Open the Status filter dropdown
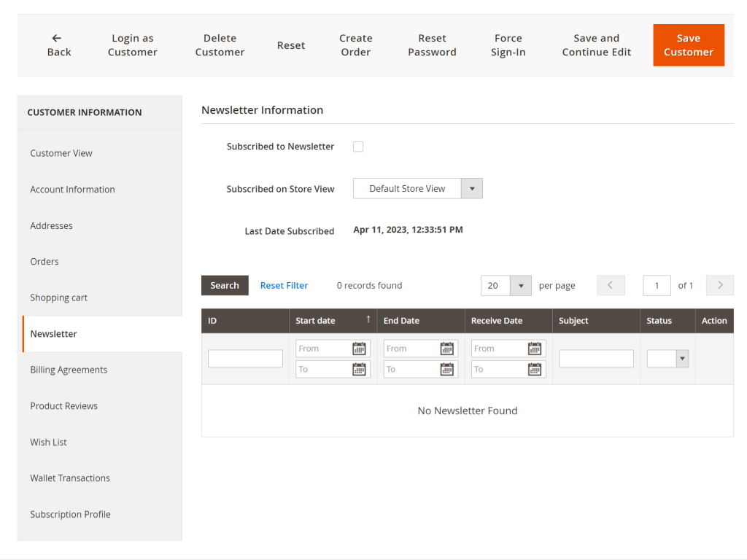The width and height of the screenshot is (747, 560). click(x=667, y=359)
